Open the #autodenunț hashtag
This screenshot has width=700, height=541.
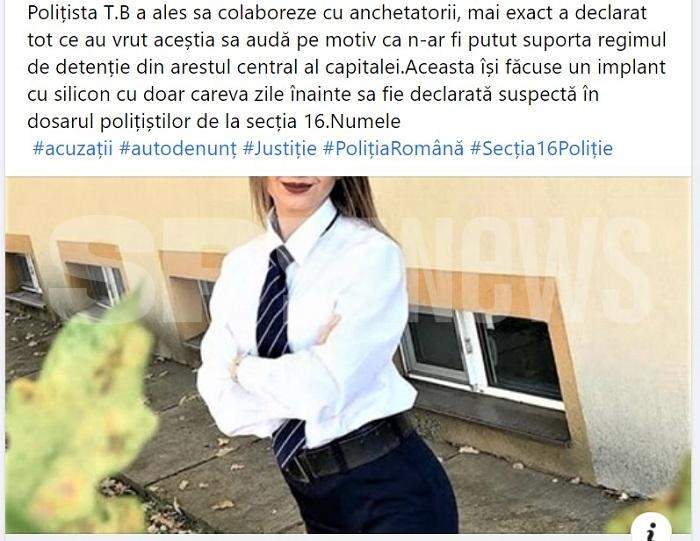click(x=178, y=148)
